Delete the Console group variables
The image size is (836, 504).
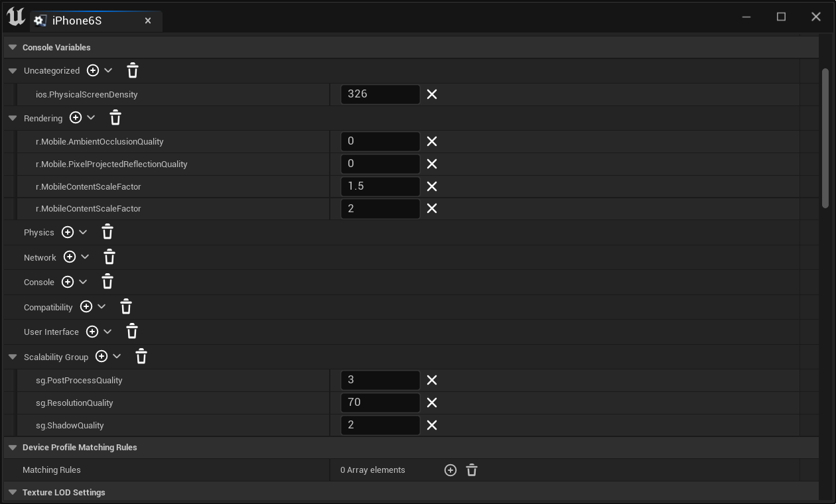point(107,282)
